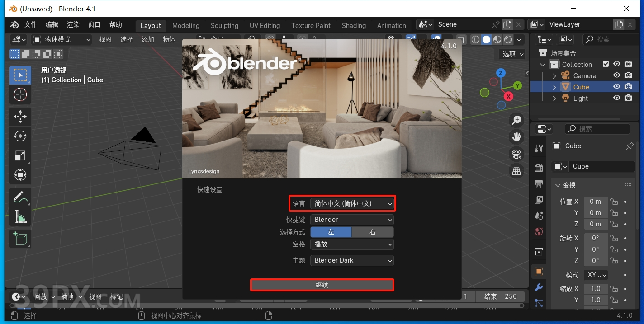The width and height of the screenshot is (644, 324).
Task: Open the 主题 theme dropdown showing Blender Dark
Action: [352, 260]
